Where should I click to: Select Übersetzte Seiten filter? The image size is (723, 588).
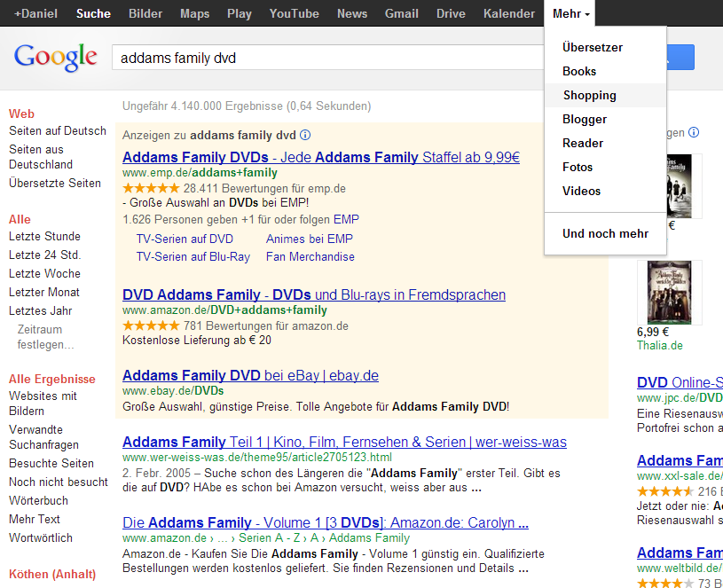click(55, 183)
